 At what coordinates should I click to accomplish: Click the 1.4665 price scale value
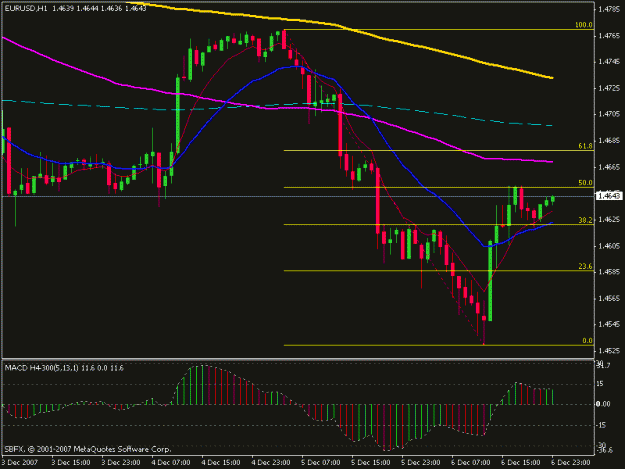pyautogui.click(x=609, y=167)
